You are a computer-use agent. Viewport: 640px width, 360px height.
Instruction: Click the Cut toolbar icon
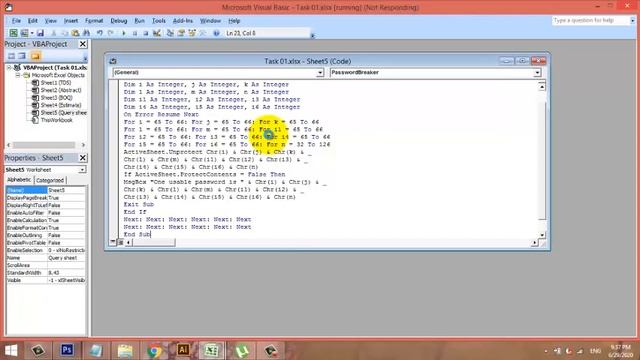(x=53, y=33)
